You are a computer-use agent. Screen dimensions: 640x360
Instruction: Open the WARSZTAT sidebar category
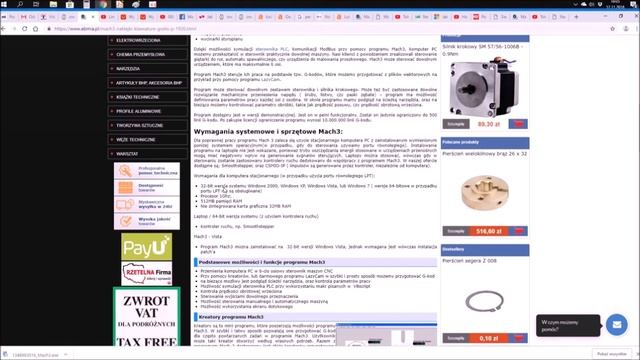(148, 154)
